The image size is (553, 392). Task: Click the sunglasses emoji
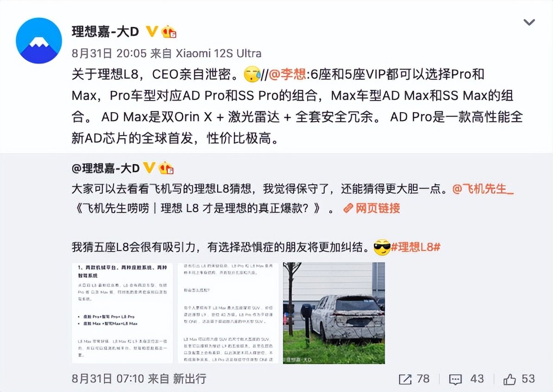(x=382, y=247)
